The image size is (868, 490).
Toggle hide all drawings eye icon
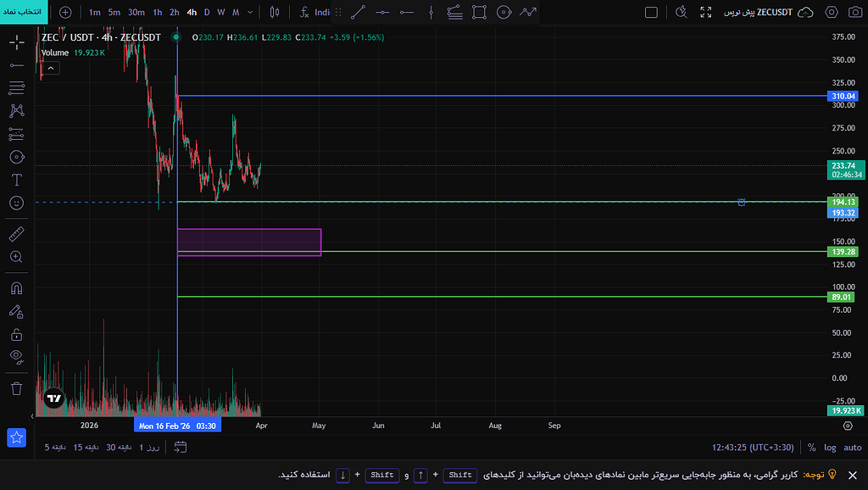tap(17, 357)
